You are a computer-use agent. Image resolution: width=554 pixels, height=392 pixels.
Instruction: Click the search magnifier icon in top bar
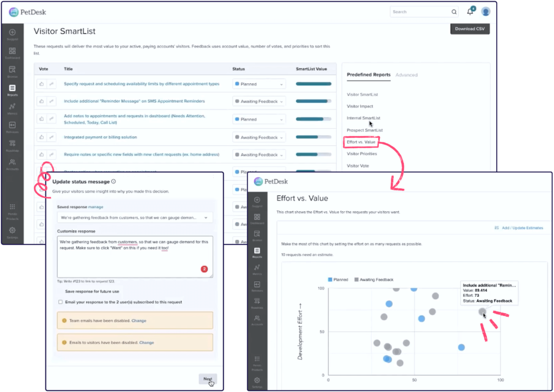[x=454, y=12]
